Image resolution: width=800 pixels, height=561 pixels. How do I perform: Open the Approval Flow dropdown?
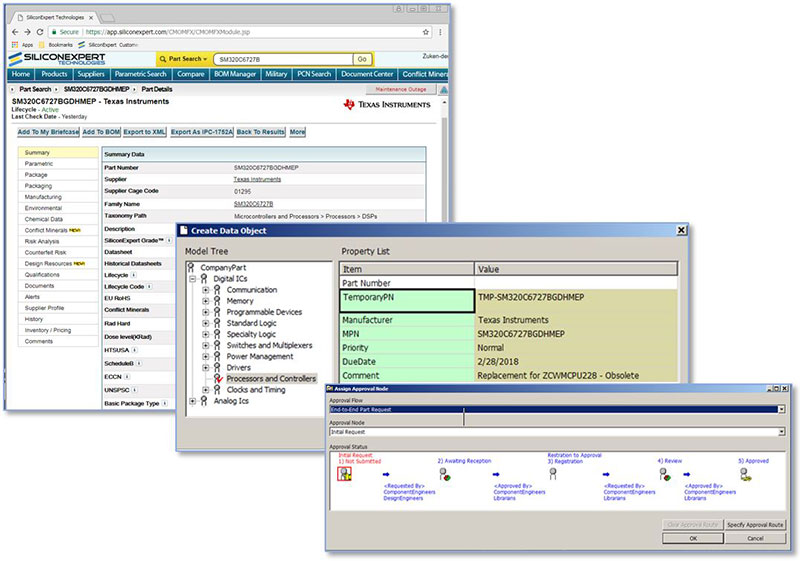(781, 409)
